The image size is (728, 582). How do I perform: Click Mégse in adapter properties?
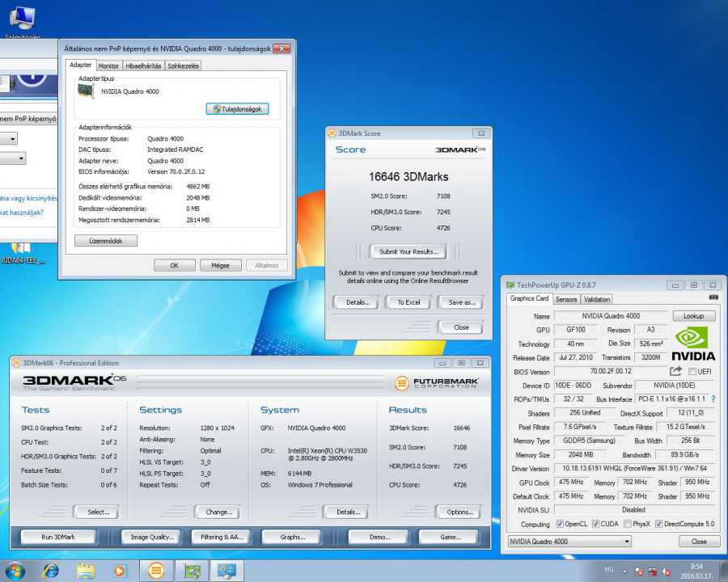pos(221,265)
